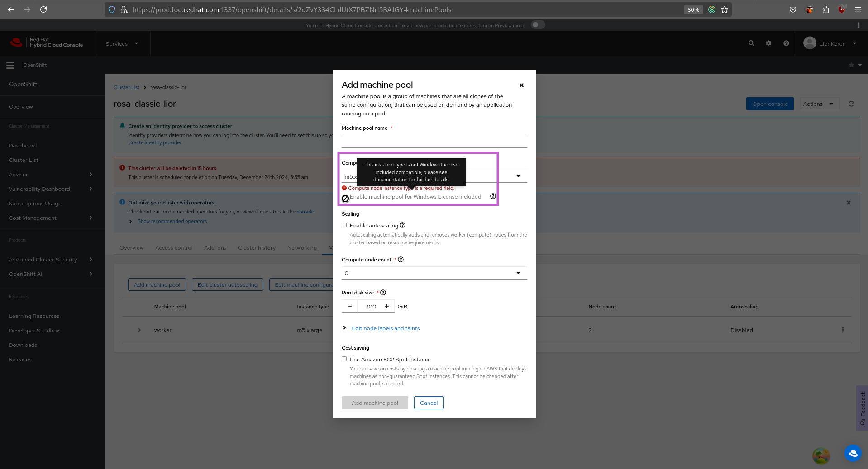Open the Feedback side tab

[x=862, y=408]
